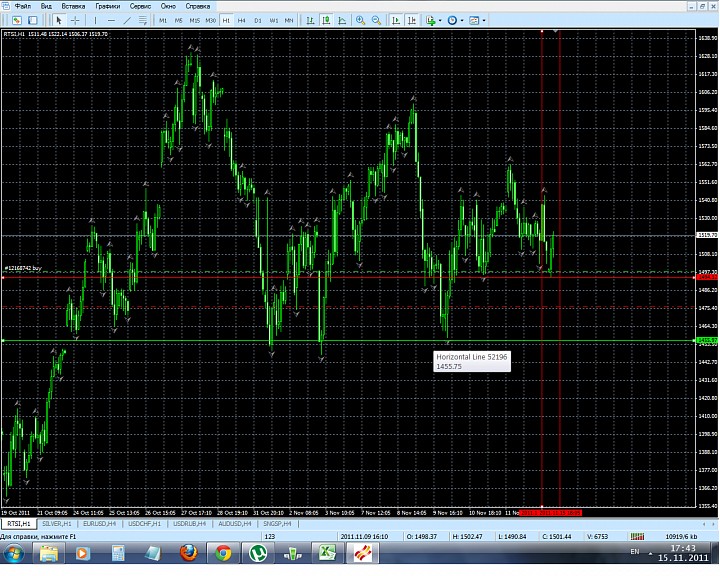Select the D1 timeframe button
720x576 pixels.
click(257, 20)
